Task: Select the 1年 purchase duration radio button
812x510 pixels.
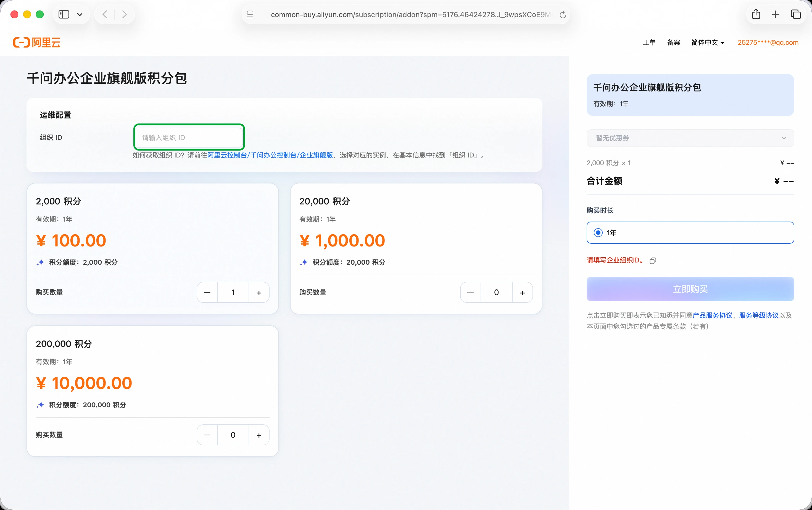Action: [598, 233]
